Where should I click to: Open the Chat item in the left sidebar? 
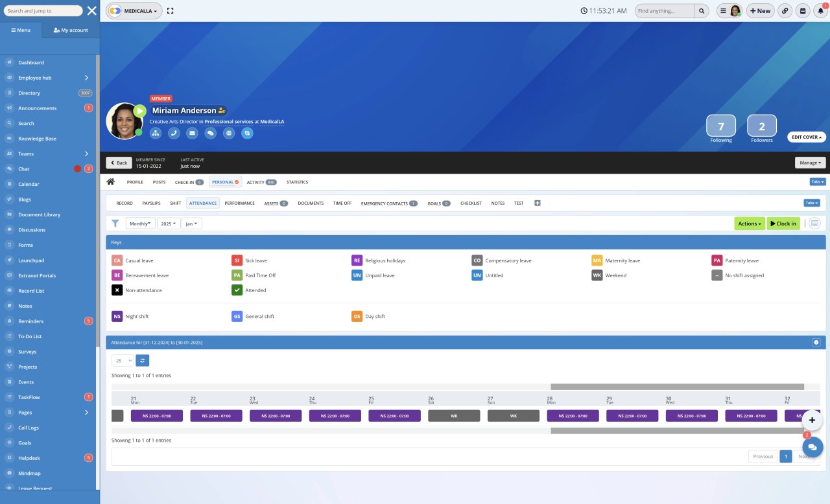pyautogui.click(x=23, y=169)
